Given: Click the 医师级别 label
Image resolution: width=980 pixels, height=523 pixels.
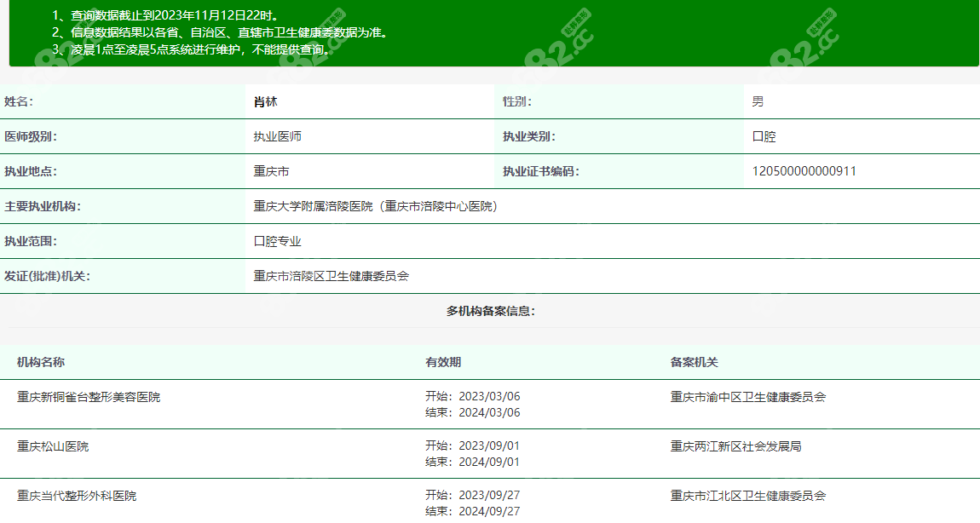Looking at the screenshot, I should tap(31, 137).
